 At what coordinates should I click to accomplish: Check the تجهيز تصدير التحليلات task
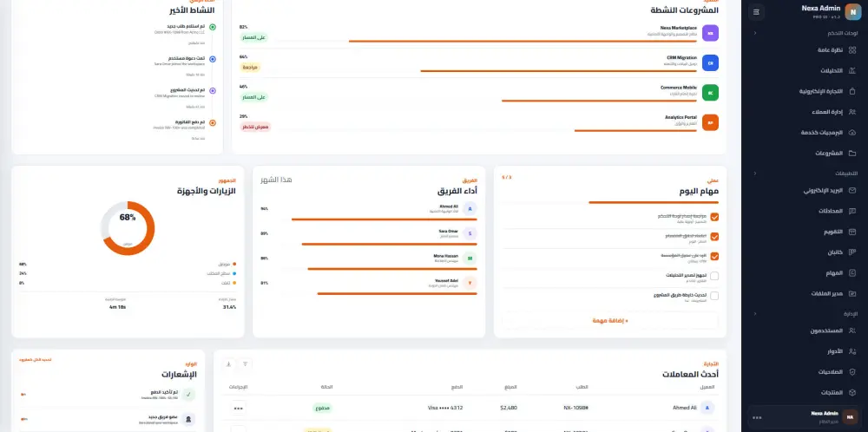714,276
